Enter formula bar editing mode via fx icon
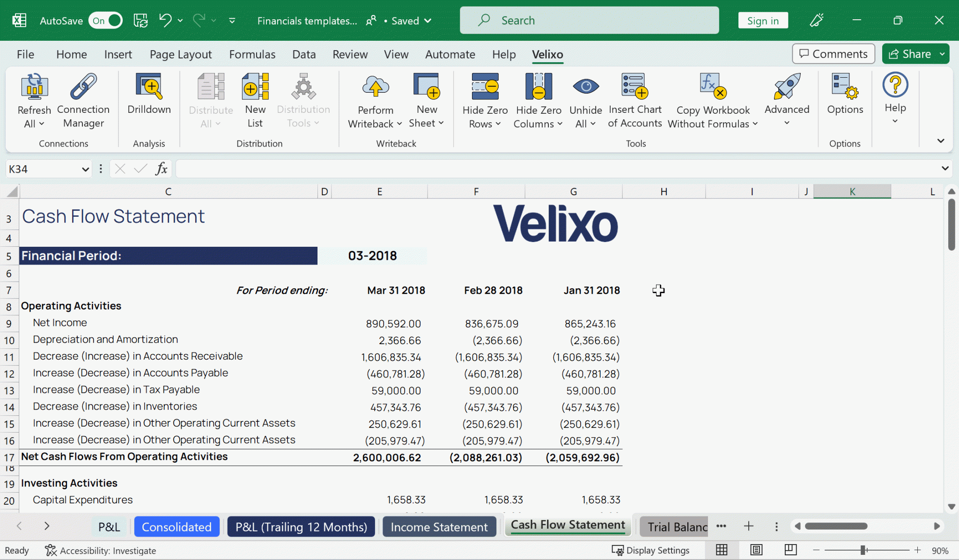 tap(162, 169)
